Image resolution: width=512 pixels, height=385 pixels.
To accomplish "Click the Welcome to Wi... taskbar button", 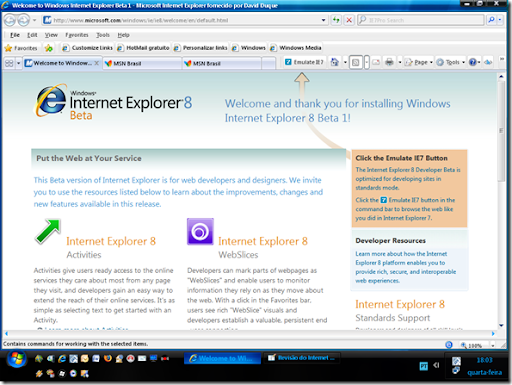I will pyautogui.click(x=222, y=358).
